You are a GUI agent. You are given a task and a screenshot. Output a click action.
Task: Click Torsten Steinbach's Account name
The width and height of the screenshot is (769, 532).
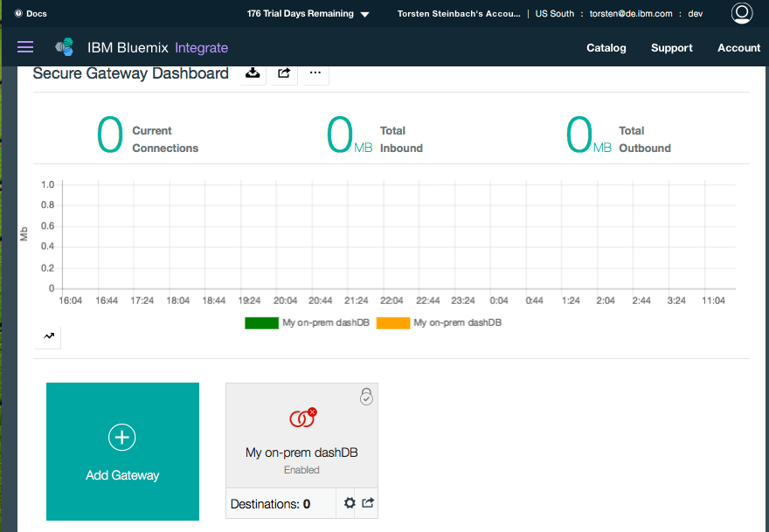click(459, 14)
